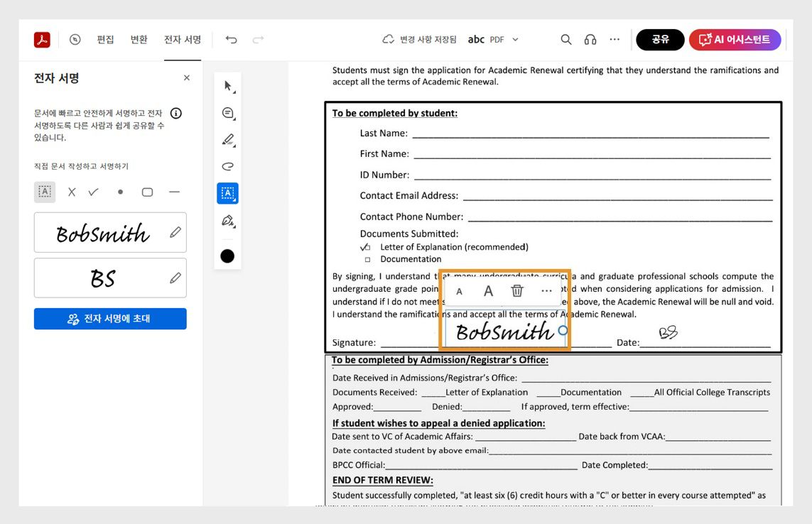Click the 'Documents Submitted:' text

click(x=409, y=234)
